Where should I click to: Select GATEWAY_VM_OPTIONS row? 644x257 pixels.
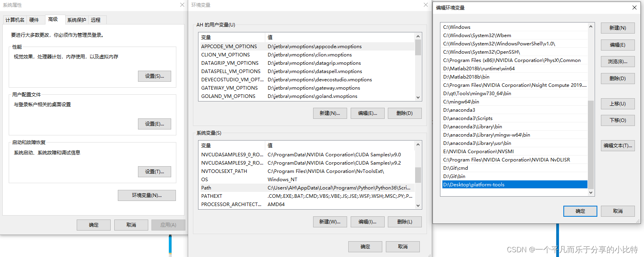pyautogui.click(x=307, y=88)
